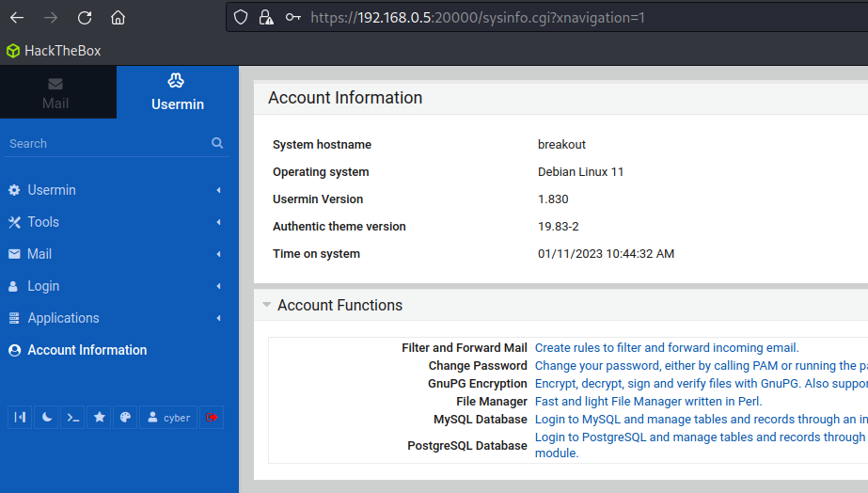Screen dimensions: 868x493
Task: Open the browser home page icon
Action: [118, 18]
